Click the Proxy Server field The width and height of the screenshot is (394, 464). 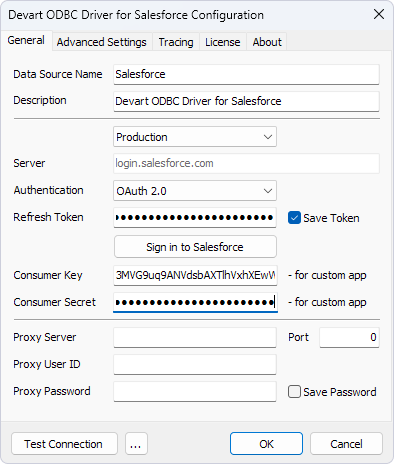point(195,337)
